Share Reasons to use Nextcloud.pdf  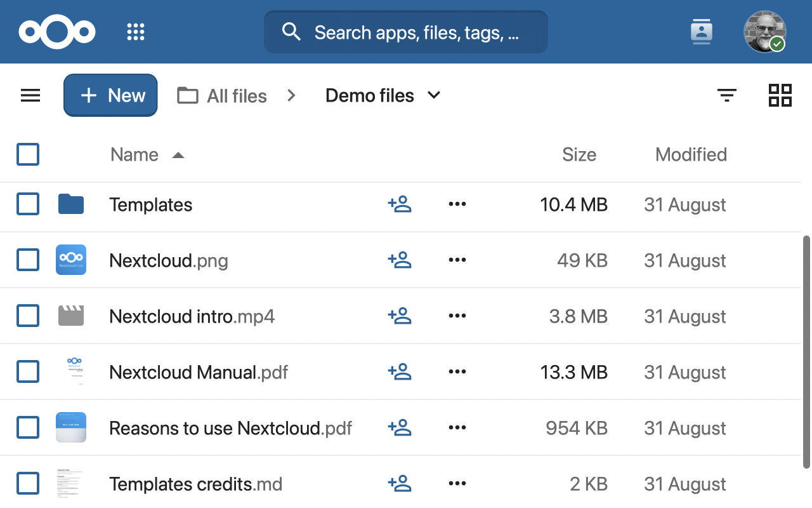(x=400, y=428)
